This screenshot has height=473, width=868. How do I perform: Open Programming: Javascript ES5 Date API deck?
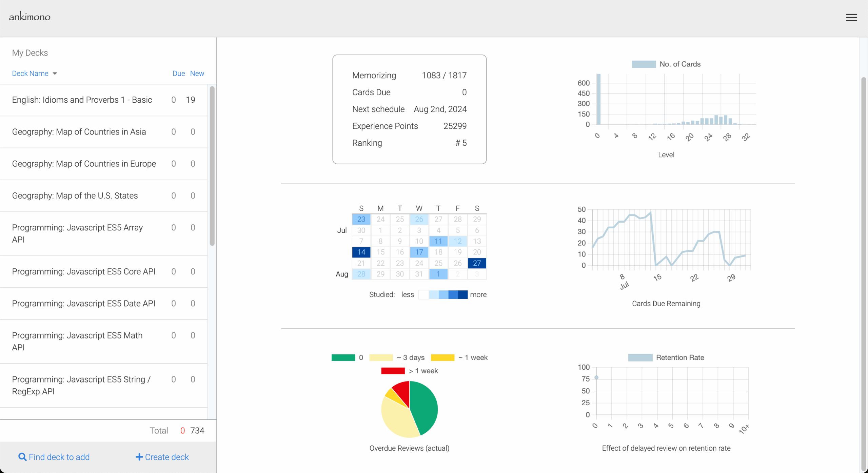(83, 304)
